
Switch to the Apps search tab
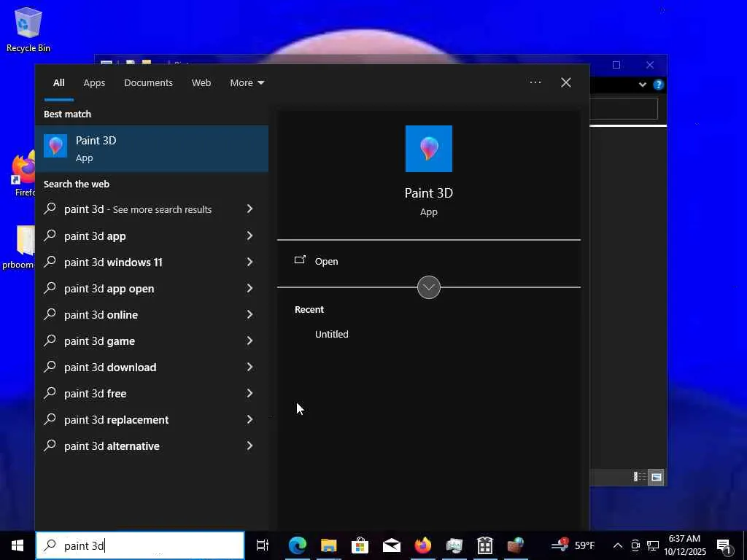tap(94, 83)
